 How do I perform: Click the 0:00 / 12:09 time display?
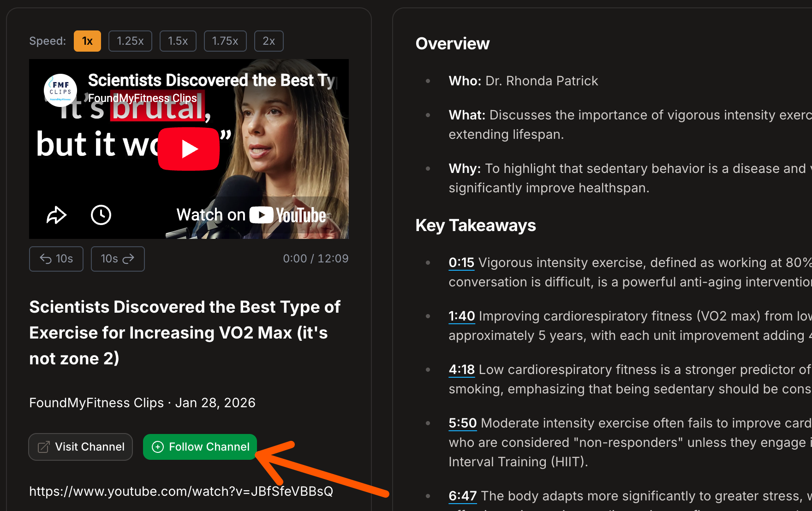316,259
